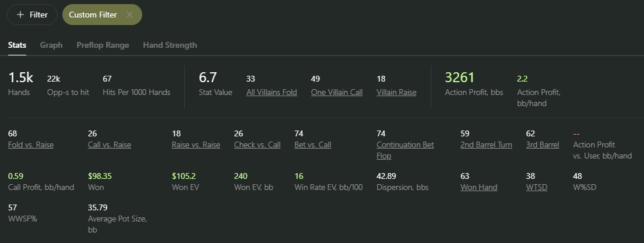Select the Hand Strength tab

(x=170, y=45)
